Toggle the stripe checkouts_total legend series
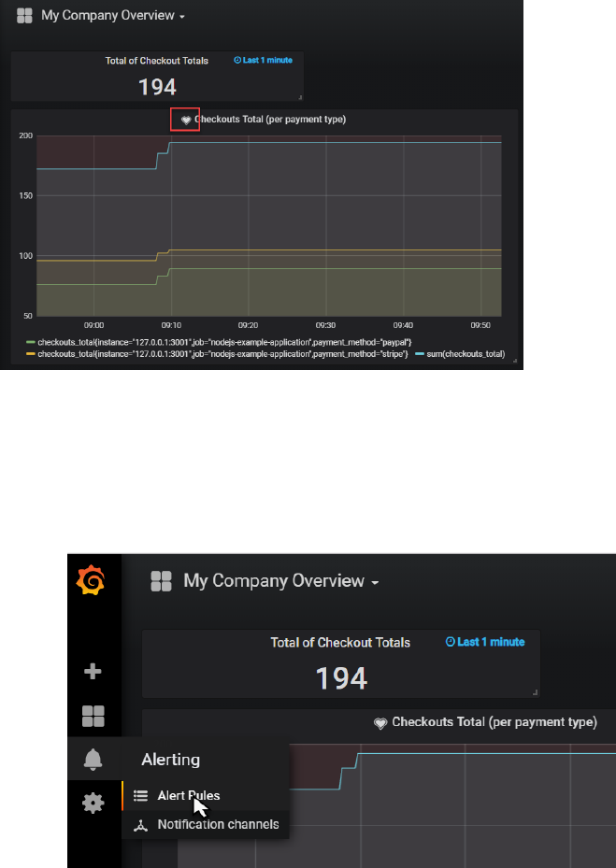 pyautogui.click(x=222, y=354)
